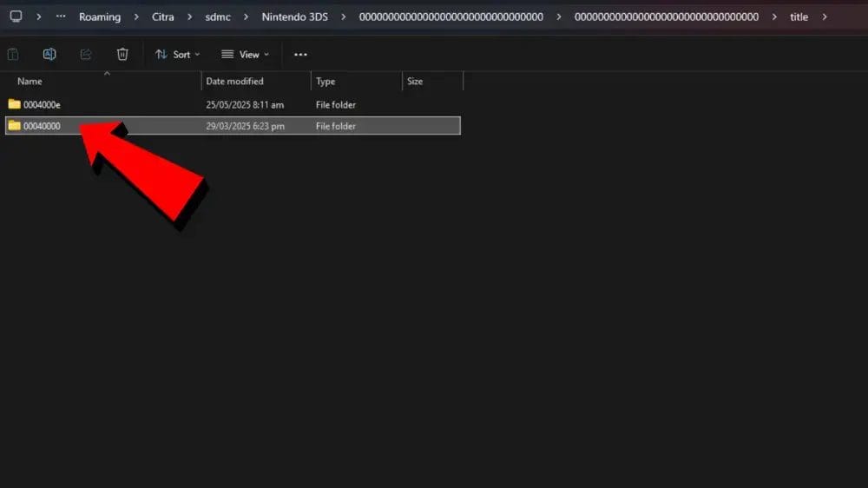Click the This PC monitor icon in address bar
The width and height of the screenshot is (868, 488).
(x=16, y=16)
